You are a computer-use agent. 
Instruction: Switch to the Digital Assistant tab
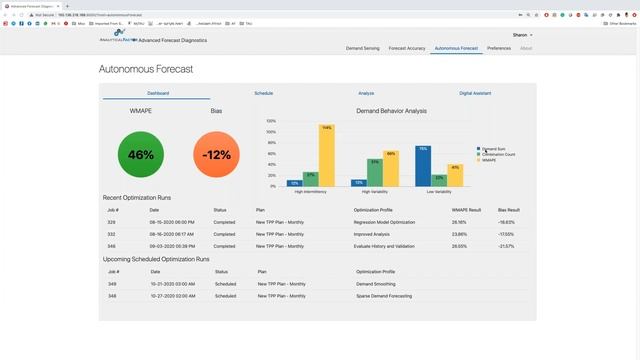point(475,93)
